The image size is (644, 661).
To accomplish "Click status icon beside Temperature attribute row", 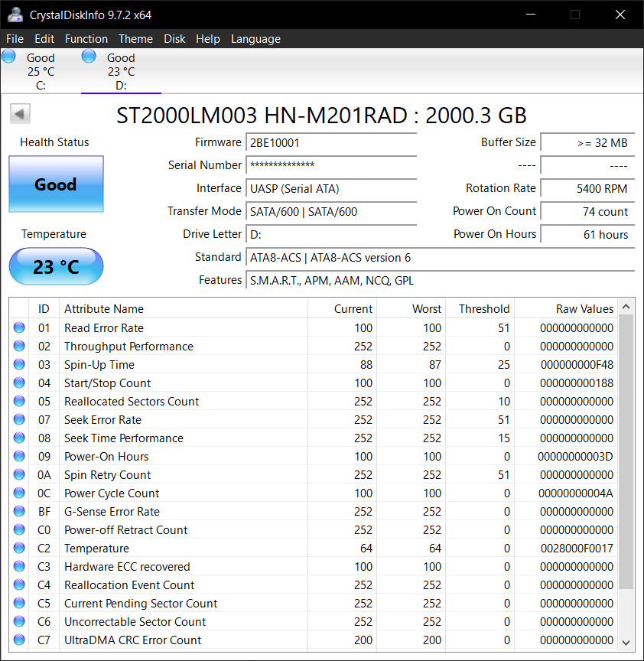I will 19,549.
